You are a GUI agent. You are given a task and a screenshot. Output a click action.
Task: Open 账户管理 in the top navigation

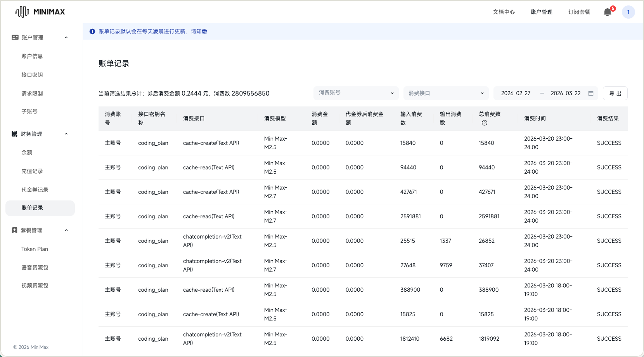pos(542,12)
